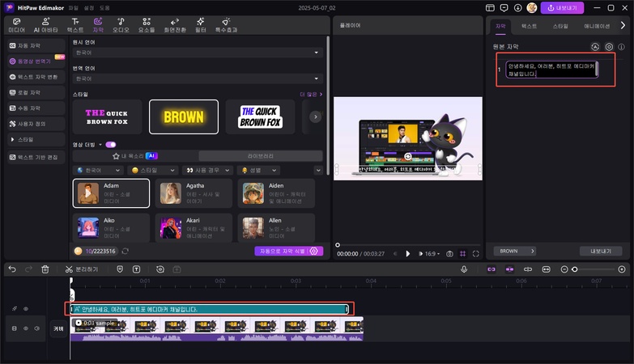Screen dimensions: 634x364
Task: Enter fullscreen preview mode
Action: [x=476, y=253]
